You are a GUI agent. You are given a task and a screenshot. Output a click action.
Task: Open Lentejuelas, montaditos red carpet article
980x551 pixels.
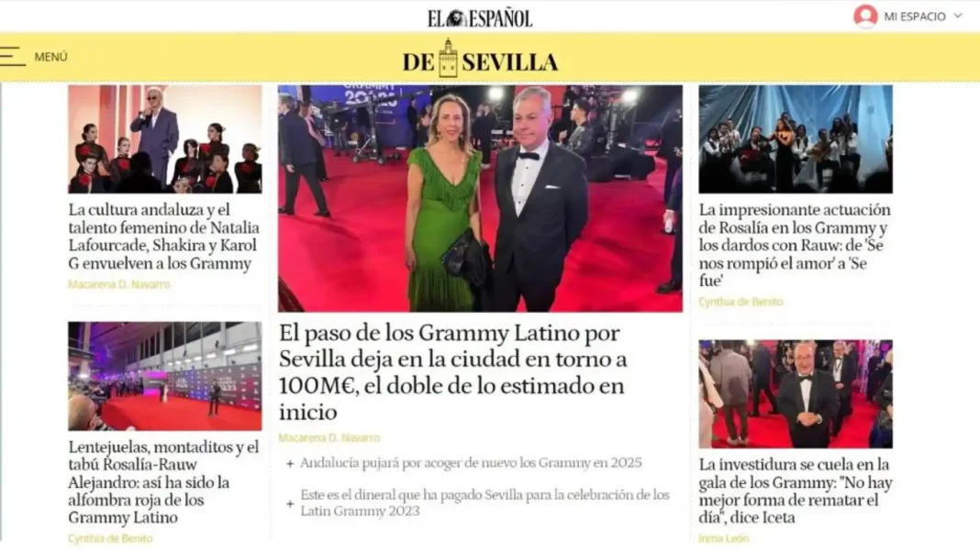163,481
